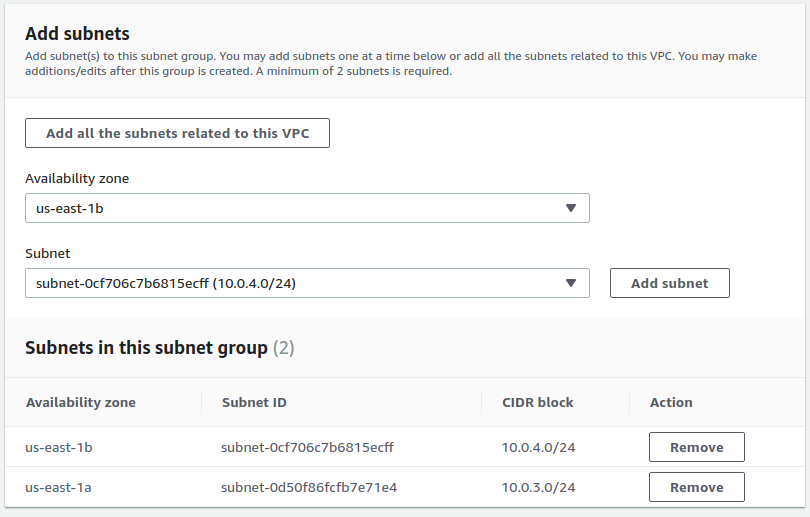Click the Availability zone label above dropdown
The height and width of the screenshot is (517, 810).
coord(77,178)
